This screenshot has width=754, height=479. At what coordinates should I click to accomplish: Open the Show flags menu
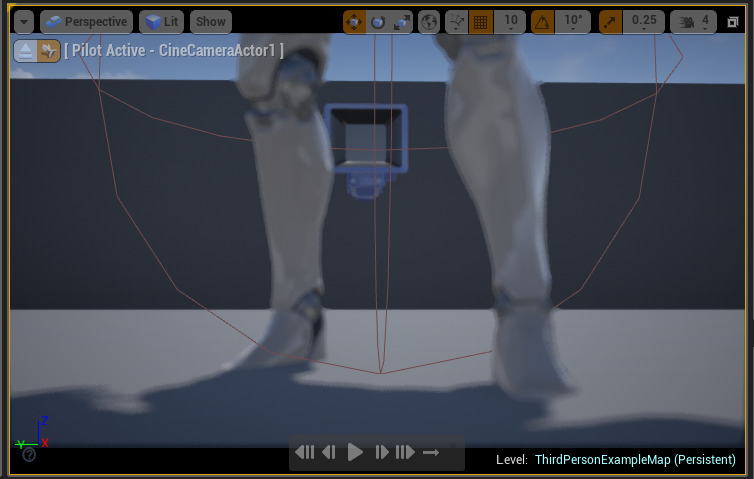[x=210, y=21]
